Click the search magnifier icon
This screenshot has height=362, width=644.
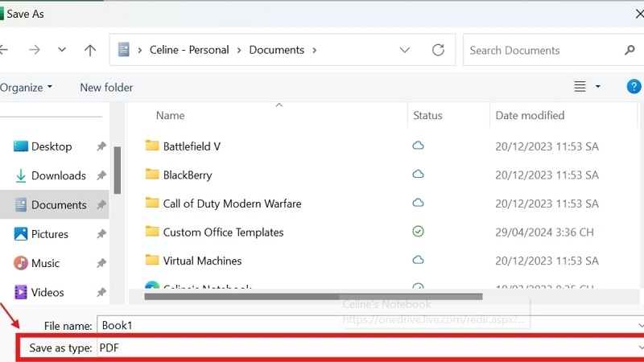[x=630, y=50]
